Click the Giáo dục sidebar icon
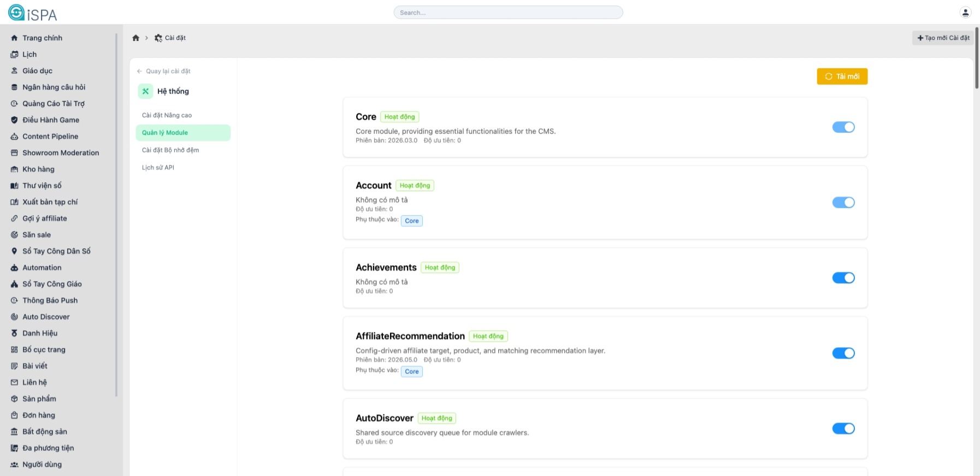Screen dimensions: 980x476 pos(14,71)
